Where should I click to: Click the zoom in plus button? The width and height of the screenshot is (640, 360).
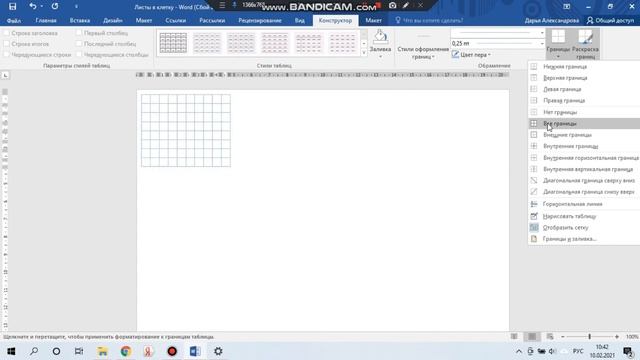617,336
